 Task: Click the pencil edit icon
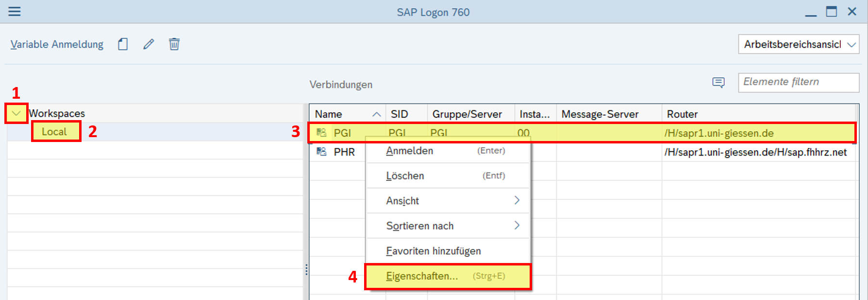(149, 44)
